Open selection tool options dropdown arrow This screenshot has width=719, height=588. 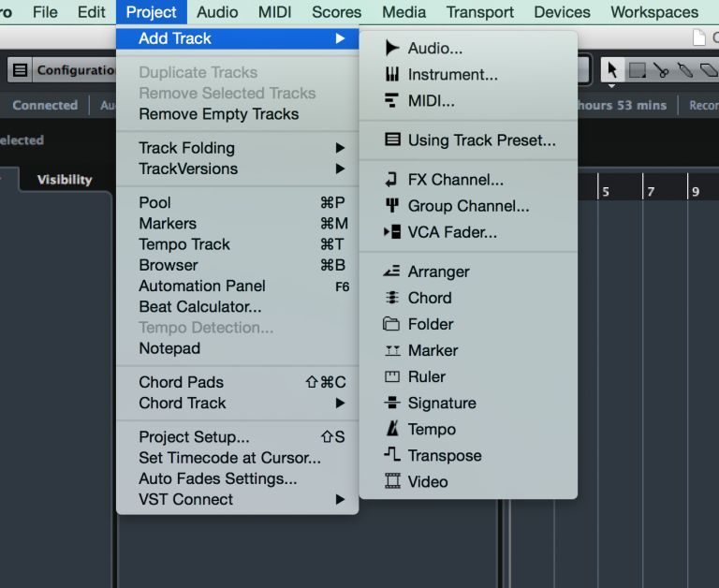coord(611,86)
